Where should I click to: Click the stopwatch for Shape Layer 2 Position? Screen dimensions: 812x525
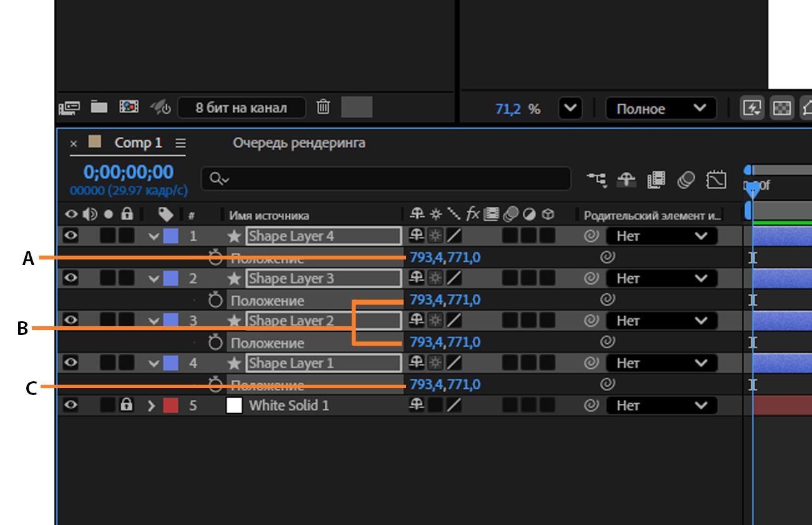[x=215, y=342]
